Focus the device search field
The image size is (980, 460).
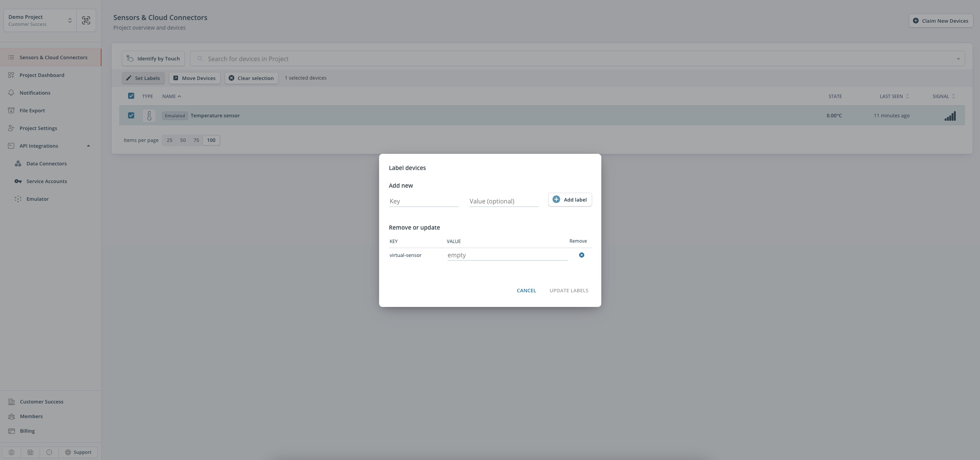(577, 58)
